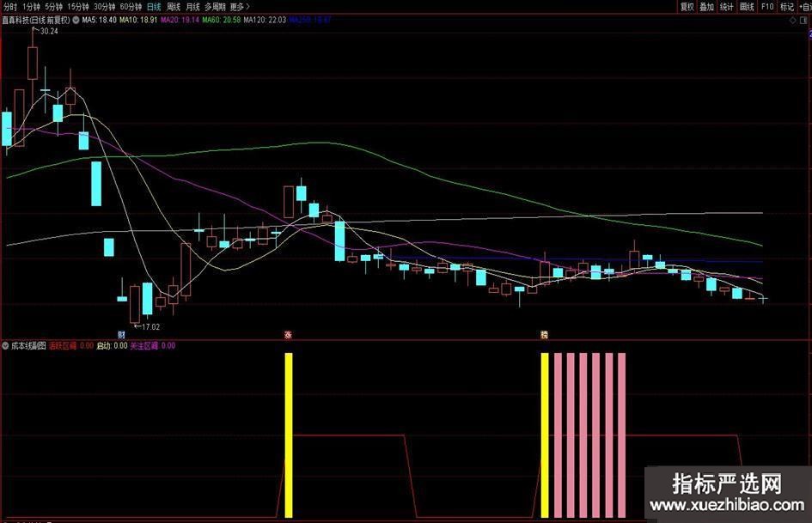Open the 多周期 multi-period view
This screenshot has height=523, width=812.
point(215,7)
